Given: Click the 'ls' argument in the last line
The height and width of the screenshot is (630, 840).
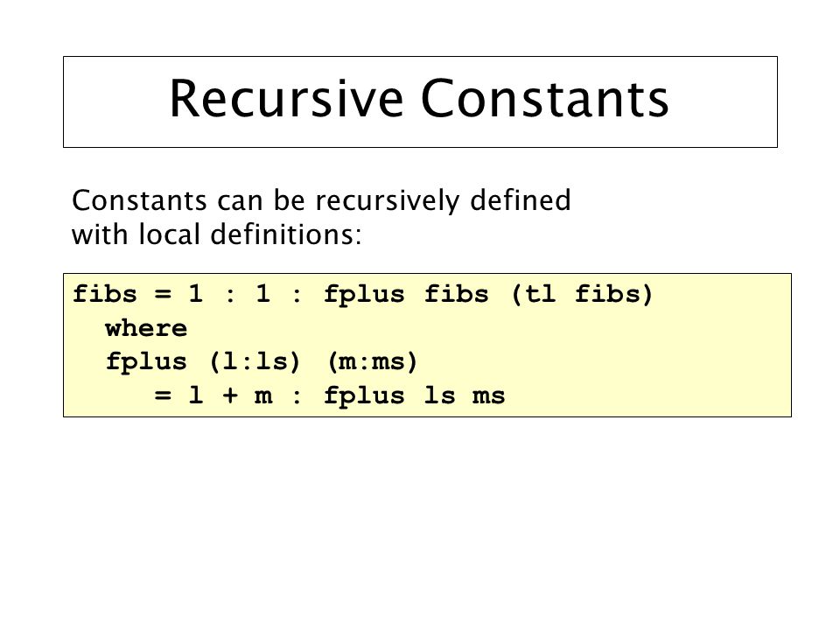Looking at the screenshot, I should tap(440, 395).
